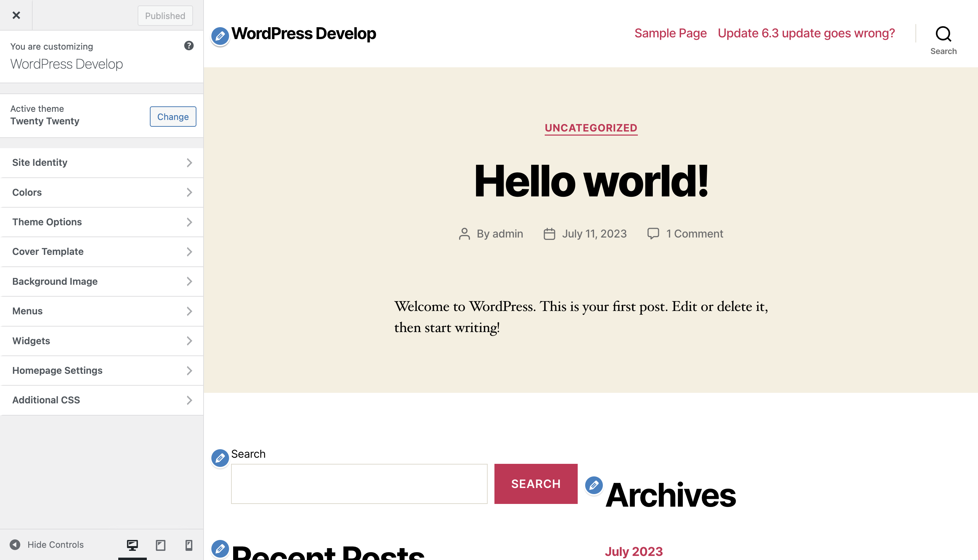Select the tablet preview icon
This screenshot has height=560, width=978.
(x=160, y=545)
